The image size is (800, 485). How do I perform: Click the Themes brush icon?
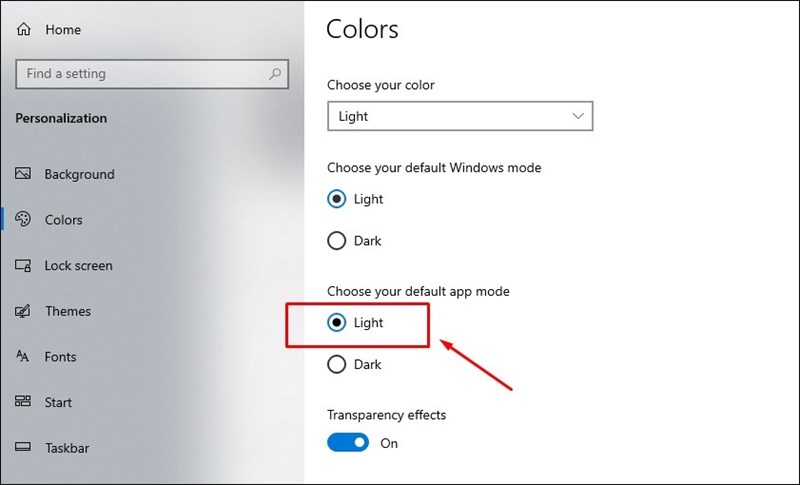click(22, 311)
